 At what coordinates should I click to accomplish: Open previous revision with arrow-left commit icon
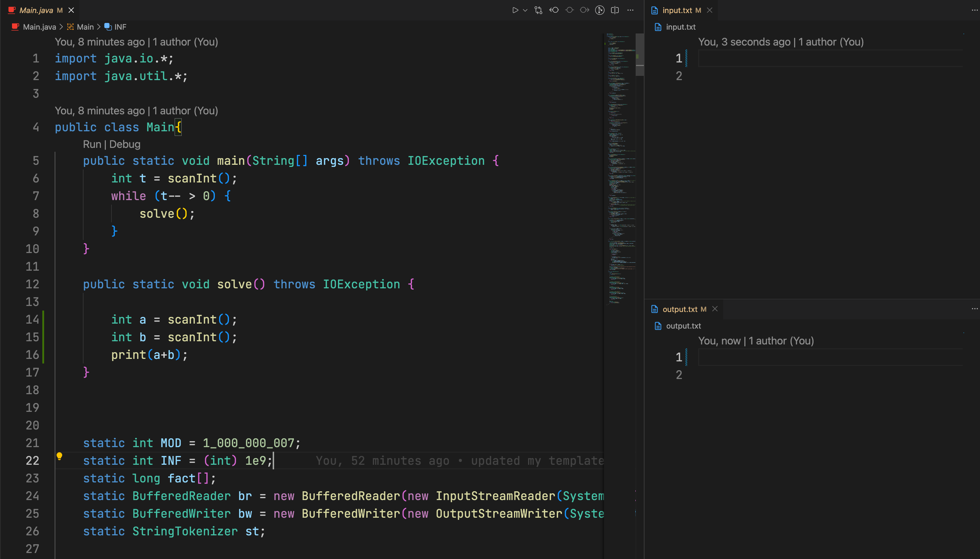[554, 10]
